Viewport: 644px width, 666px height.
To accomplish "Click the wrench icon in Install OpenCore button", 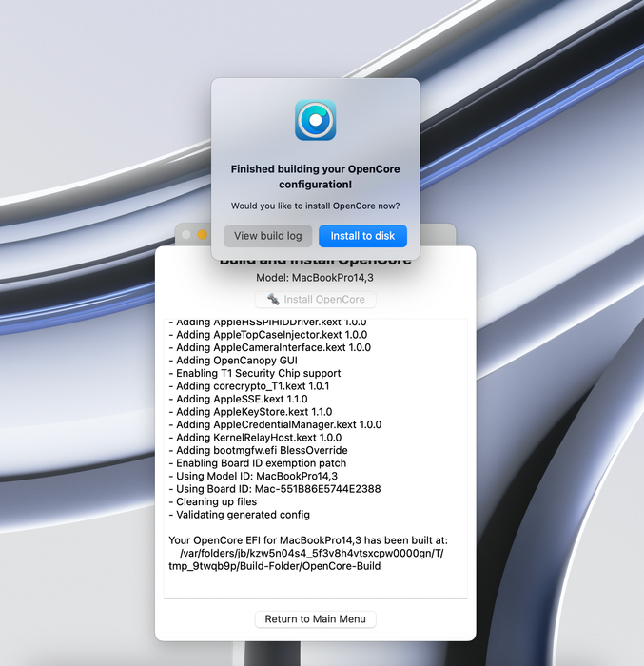I will pyautogui.click(x=273, y=299).
